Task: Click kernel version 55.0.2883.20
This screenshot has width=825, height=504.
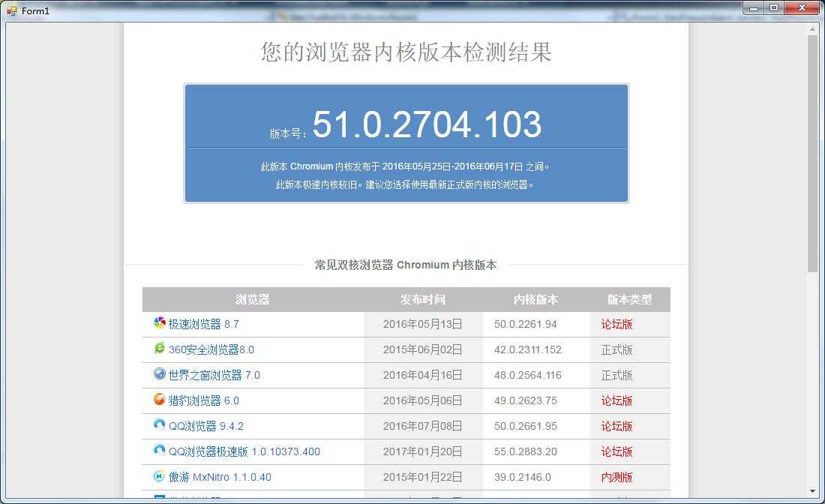Action: click(526, 452)
